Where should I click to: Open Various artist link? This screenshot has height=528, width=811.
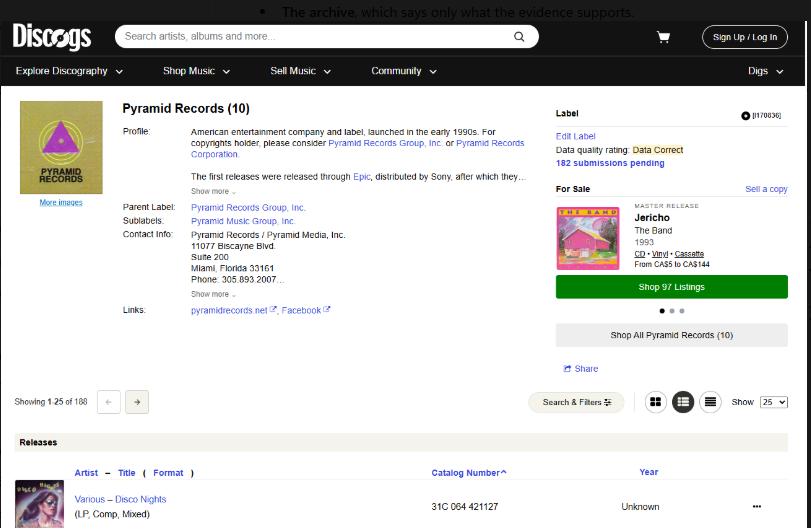(x=89, y=500)
